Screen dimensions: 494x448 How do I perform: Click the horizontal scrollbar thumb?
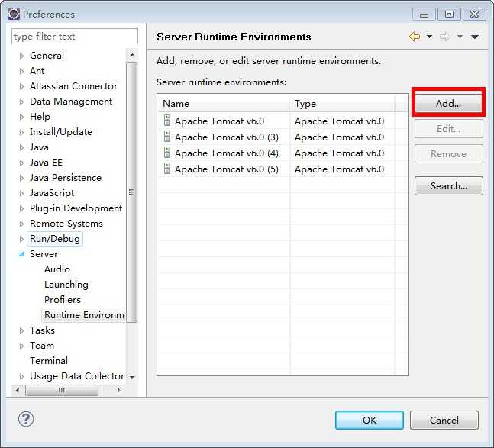click(62, 391)
